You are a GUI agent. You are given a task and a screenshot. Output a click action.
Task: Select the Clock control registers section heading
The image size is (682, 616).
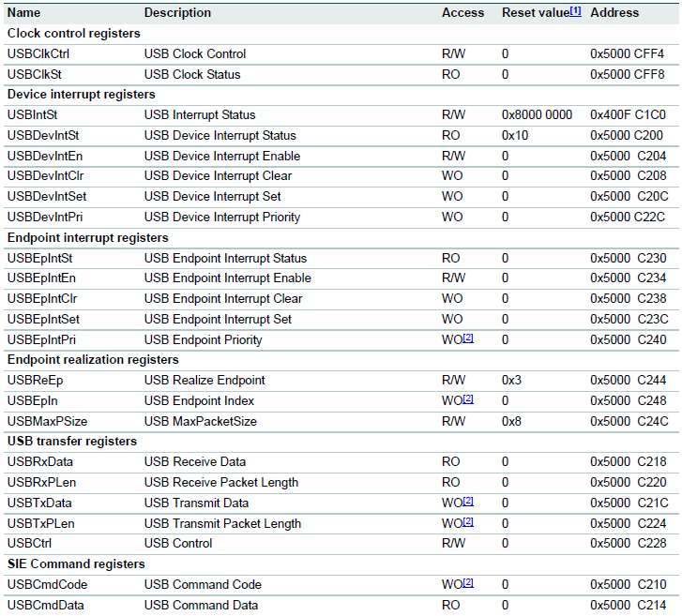[x=73, y=34]
